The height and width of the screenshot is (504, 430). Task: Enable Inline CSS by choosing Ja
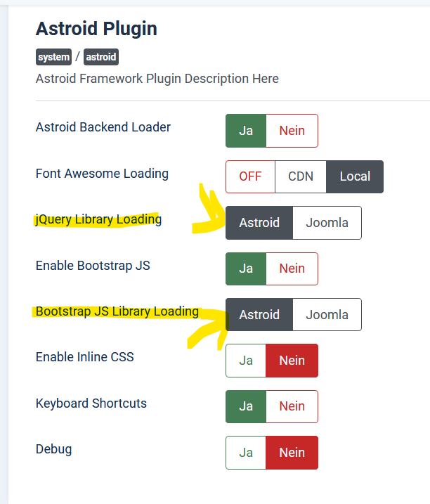[246, 361]
